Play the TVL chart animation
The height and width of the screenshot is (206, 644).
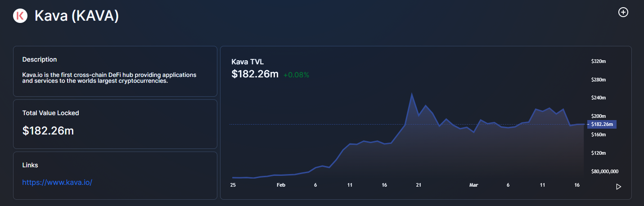pos(619,187)
